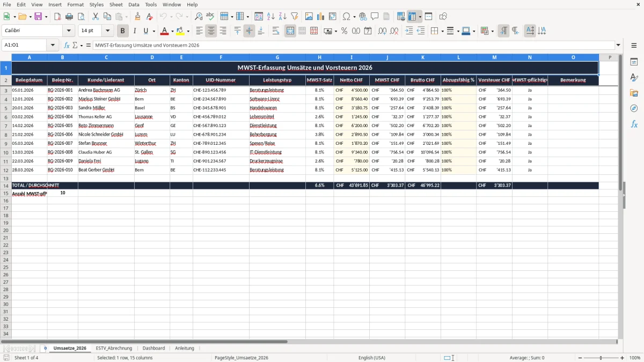The height and width of the screenshot is (362, 644).
Task: Expand the Name Box dropdown
Action: (53, 45)
